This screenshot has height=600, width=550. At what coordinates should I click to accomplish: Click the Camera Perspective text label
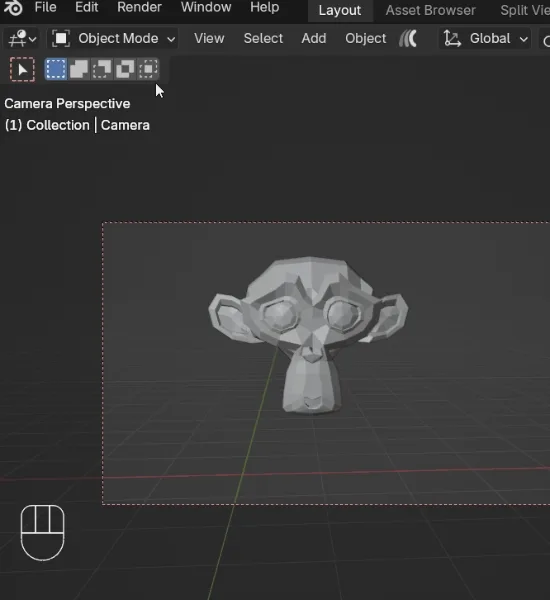coord(67,104)
